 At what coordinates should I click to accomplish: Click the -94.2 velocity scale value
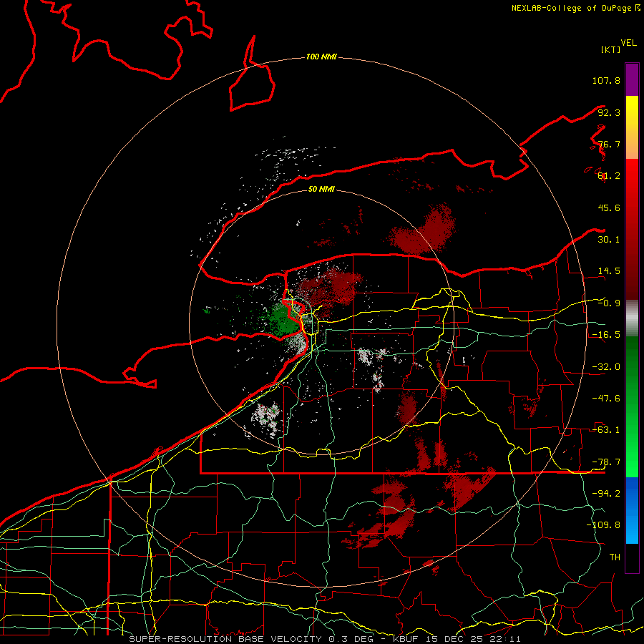pyautogui.click(x=606, y=493)
